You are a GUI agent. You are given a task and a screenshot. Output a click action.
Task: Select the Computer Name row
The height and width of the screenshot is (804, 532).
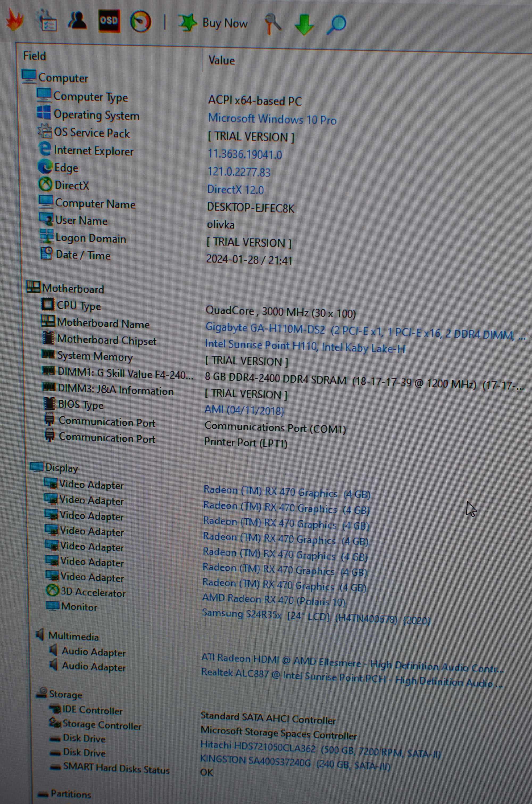(87, 203)
